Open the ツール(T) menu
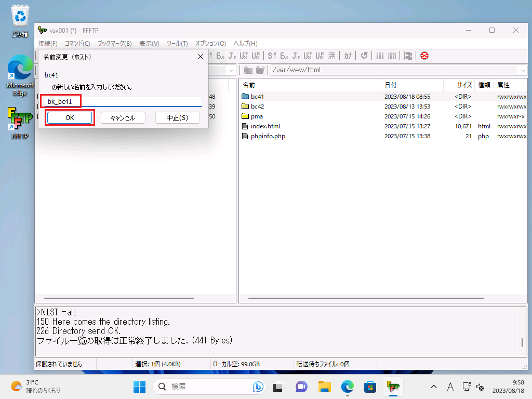 click(x=177, y=43)
